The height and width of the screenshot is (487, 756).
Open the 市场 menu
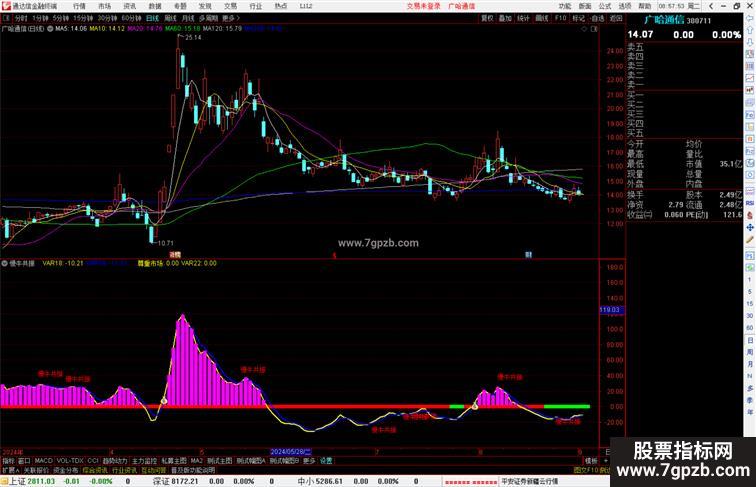coord(104,6)
